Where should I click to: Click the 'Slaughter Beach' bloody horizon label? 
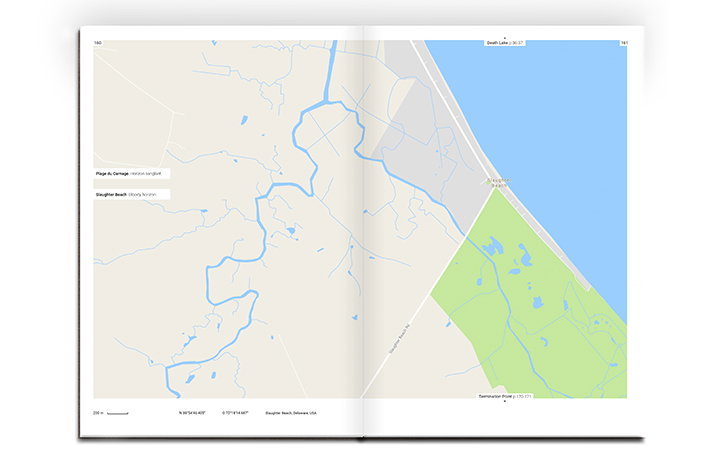click(132, 194)
